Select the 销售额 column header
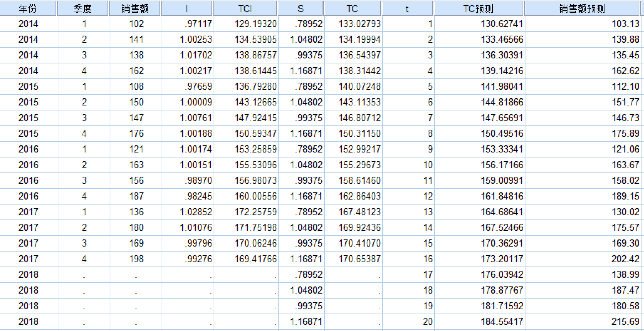Image resolution: width=644 pixels, height=331 pixels. click(x=135, y=9)
